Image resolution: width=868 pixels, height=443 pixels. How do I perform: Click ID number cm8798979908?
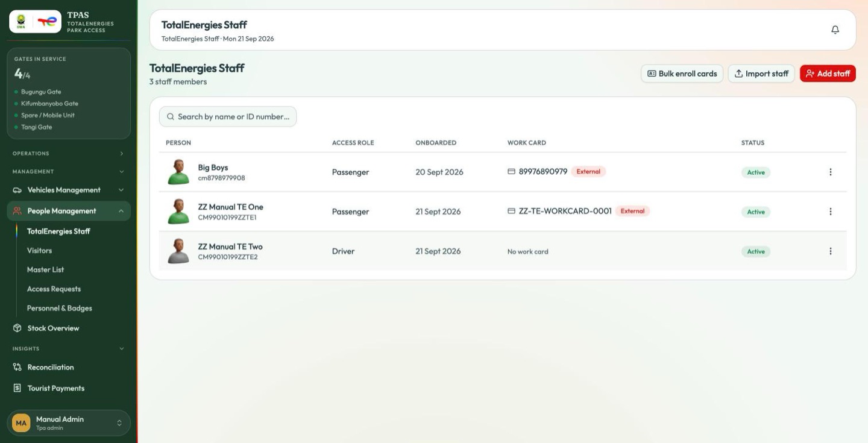click(221, 178)
